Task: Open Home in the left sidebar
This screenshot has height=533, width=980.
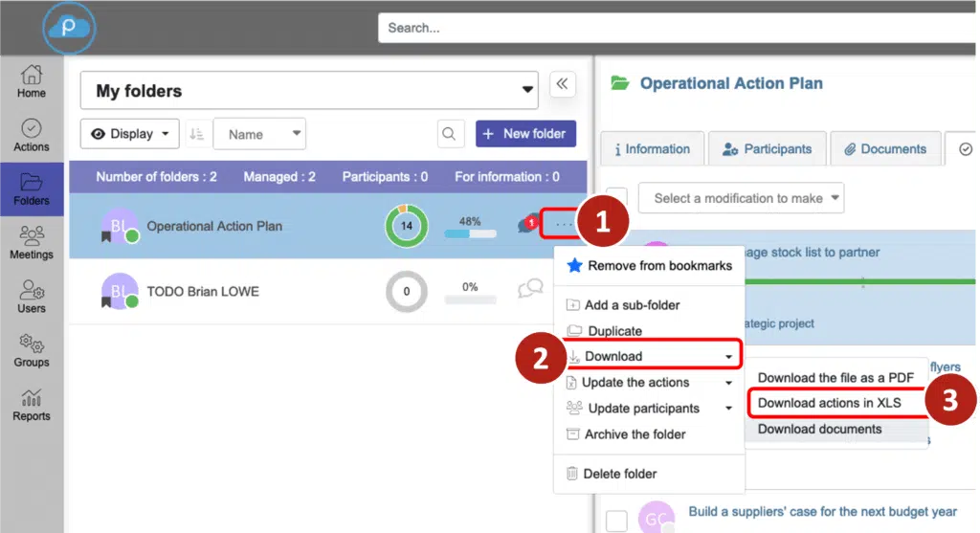Action: (x=32, y=80)
